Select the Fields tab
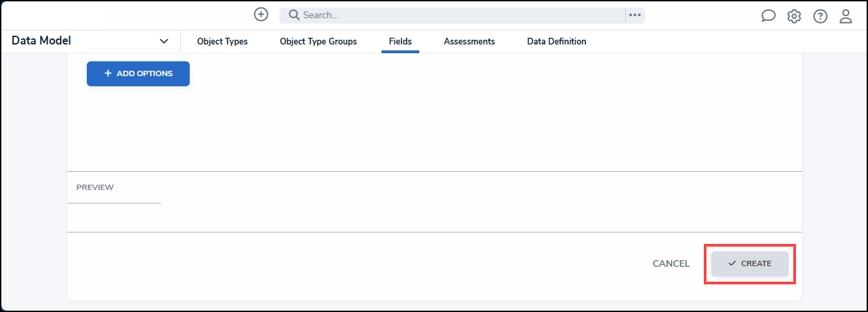Screen dimensions: 868x312 [x=400, y=42]
